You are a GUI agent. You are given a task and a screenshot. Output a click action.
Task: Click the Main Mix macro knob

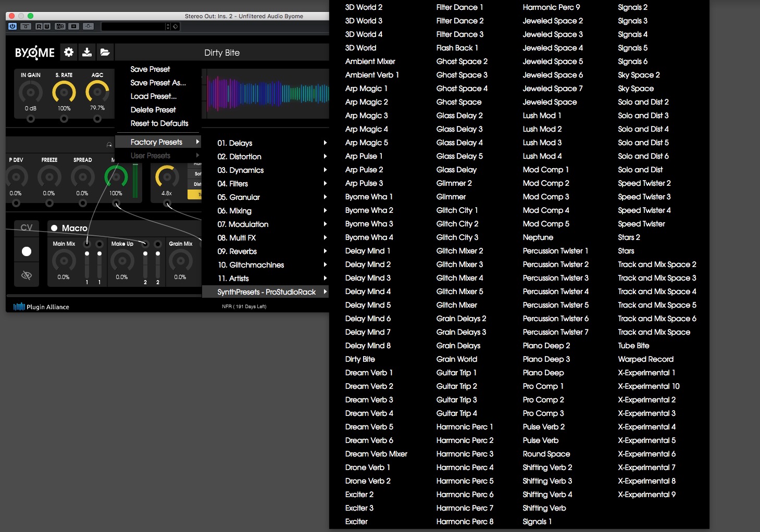click(64, 260)
